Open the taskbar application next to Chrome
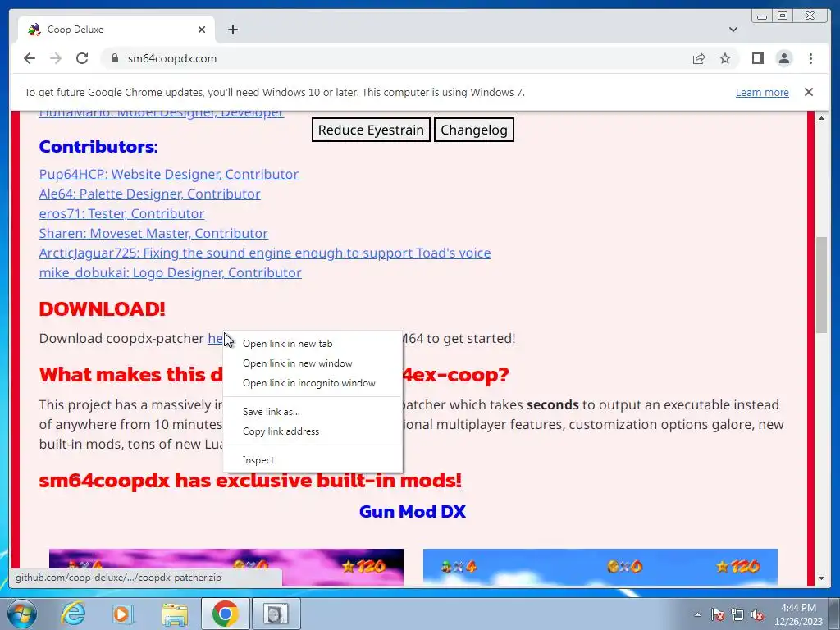Viewport: 840px width, 630px height. click(x=276, y=614)
